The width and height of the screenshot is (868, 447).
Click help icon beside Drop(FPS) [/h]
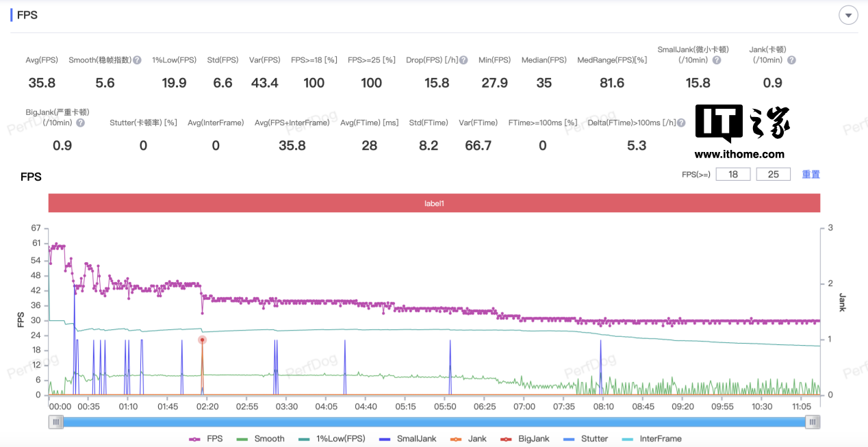pos(463,60)
